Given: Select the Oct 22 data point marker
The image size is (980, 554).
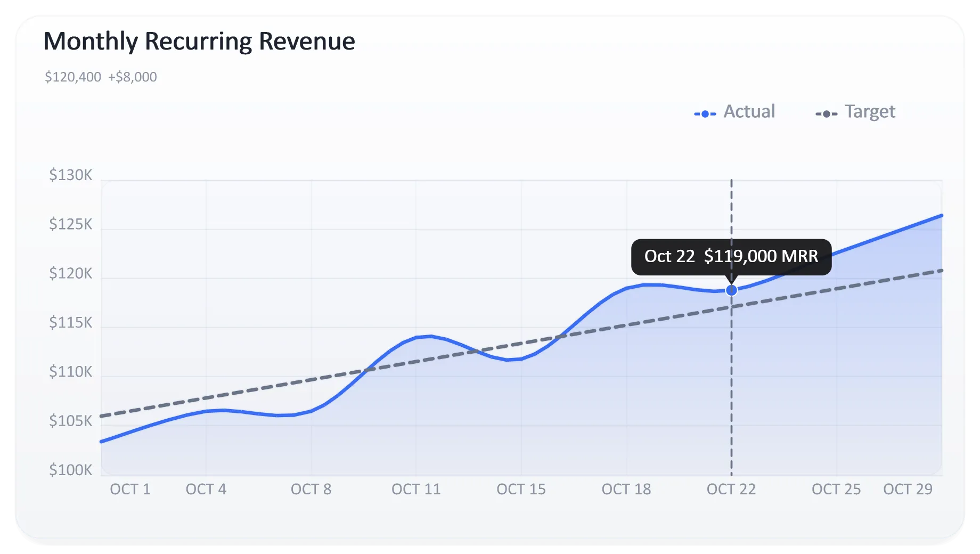Looking at the screenshot, I should click(x=731, y=290).
